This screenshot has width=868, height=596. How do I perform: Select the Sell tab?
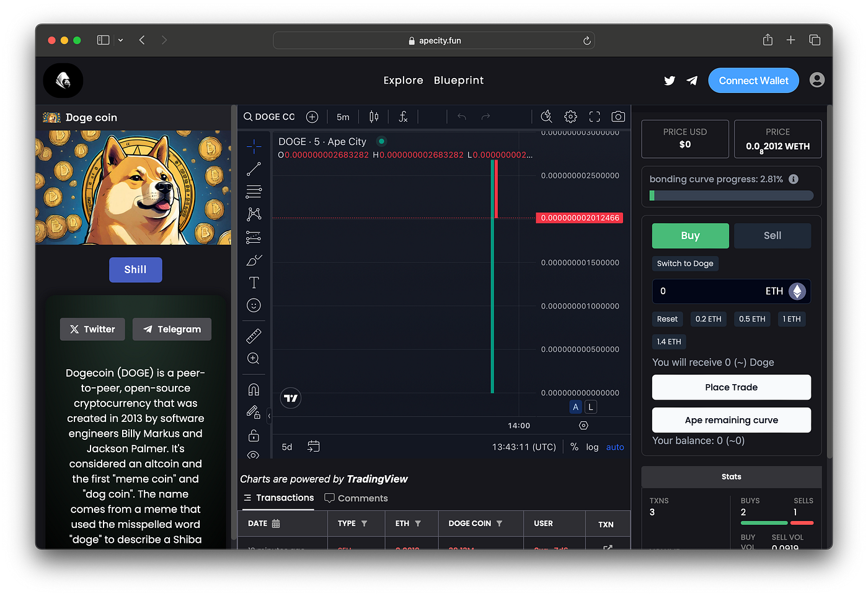(773, 235)
